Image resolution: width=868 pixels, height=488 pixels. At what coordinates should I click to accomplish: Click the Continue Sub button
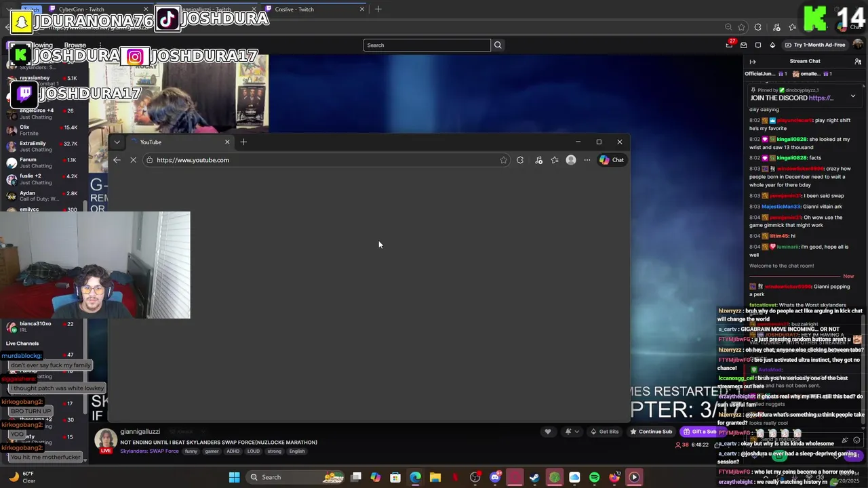click(x=651, y=432)
